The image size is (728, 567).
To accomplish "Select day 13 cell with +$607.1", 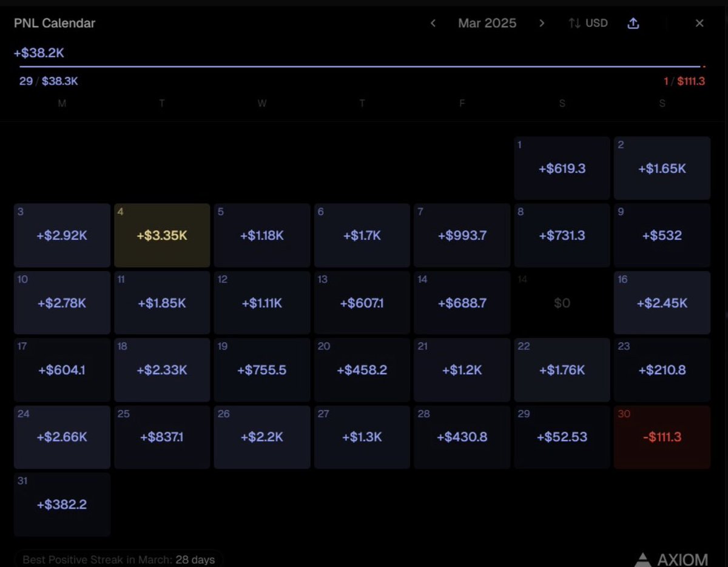I will [x=362, y=303].
